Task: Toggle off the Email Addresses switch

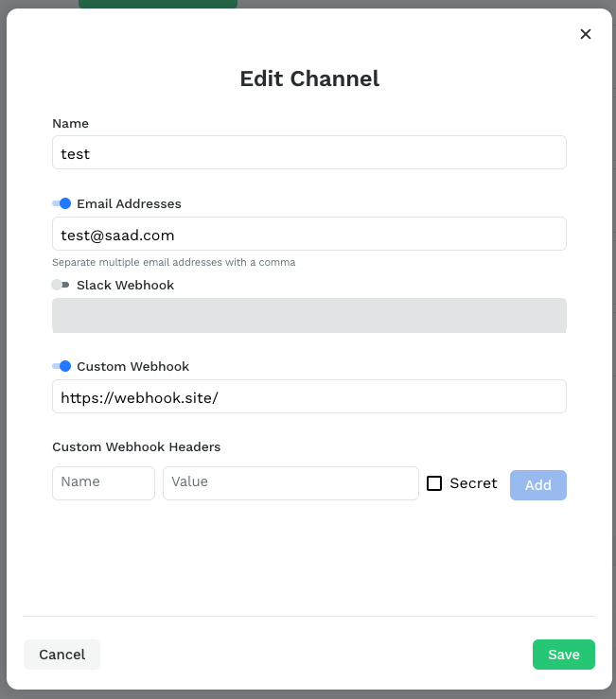Action: coord(62,203)
